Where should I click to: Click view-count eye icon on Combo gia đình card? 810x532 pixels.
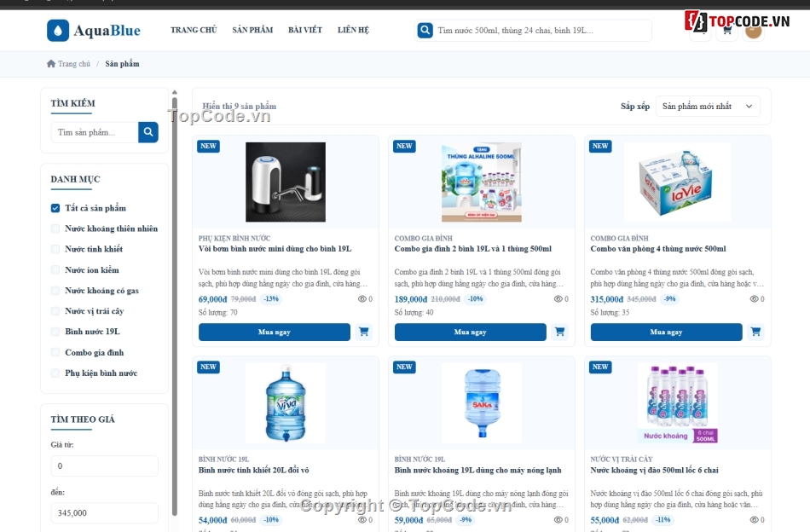(x=558, y=299)
